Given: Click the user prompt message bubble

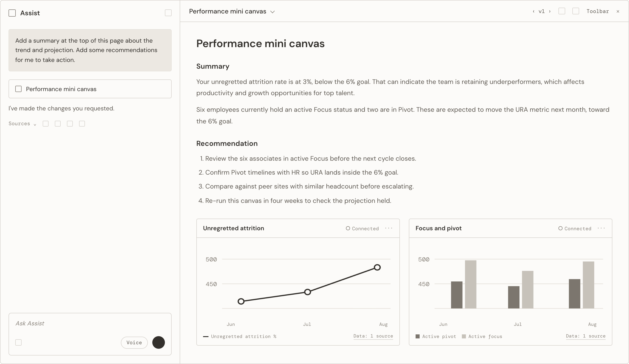Looking at the screenshot, I should [90, 50].
